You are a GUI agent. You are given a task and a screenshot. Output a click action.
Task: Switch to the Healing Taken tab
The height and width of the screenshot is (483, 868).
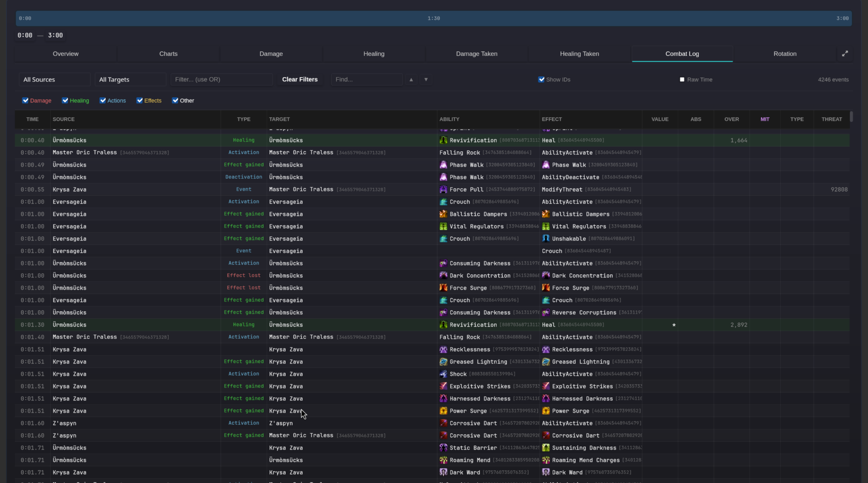(x=579, y=54)
